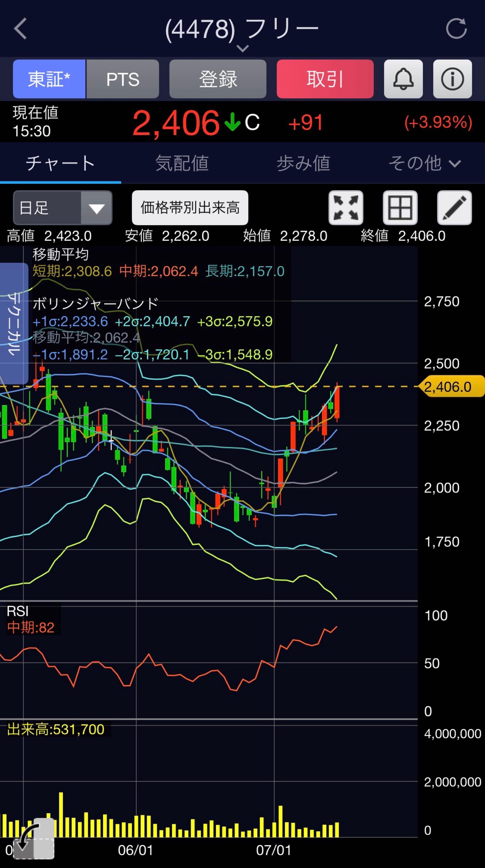Expand the その他 menu

[x=424, y=163]
